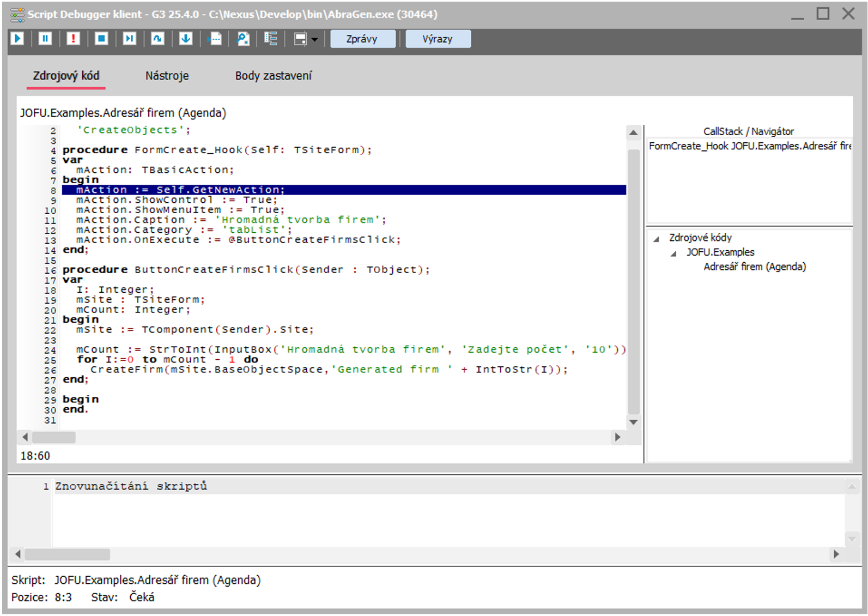The width and height of the screenshot is (868, 616).
Task: Click the red exclamation mark toolbar icon
Action: pyautogui.click(x=73, y=39)
